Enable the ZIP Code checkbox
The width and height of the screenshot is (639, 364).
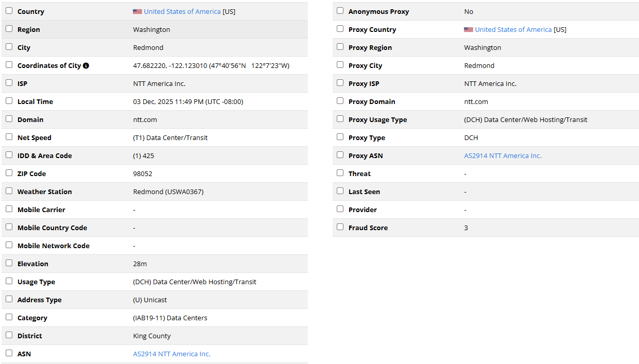(x=9, y=173)
